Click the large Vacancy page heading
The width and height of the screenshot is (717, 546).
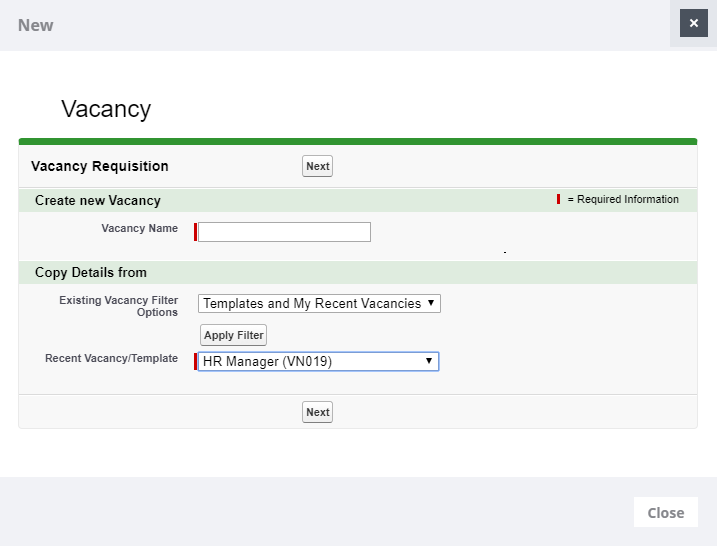[106, 109]
